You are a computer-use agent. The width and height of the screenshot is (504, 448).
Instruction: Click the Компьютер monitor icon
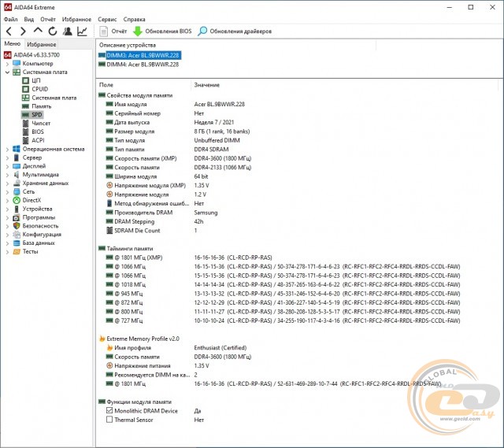(17, 63)
